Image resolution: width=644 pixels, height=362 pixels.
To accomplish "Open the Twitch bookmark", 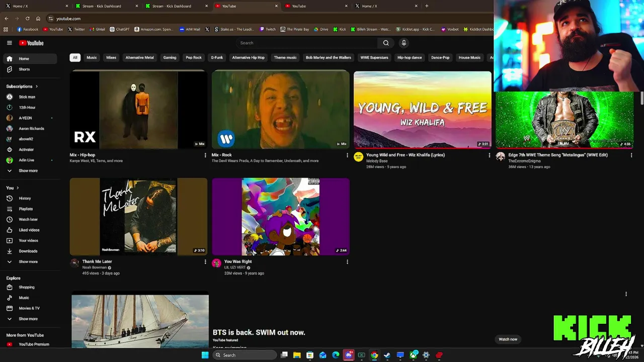I will (x=268, y=29).
